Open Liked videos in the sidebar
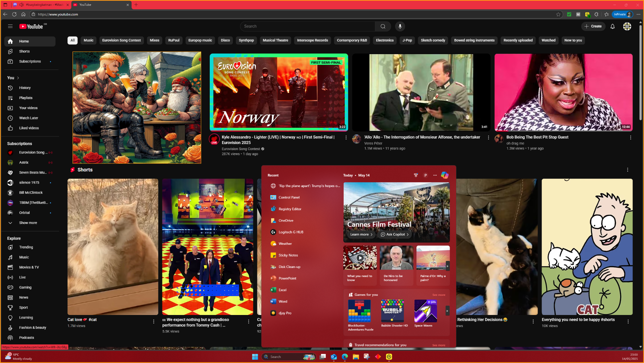Screen dimensions: 644x363 (30, 128)
